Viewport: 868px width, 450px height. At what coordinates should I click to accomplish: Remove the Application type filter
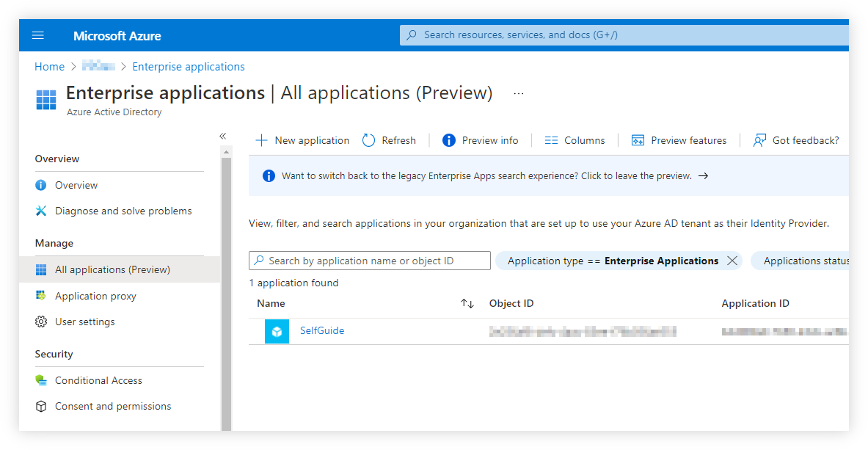click(732, 261)
